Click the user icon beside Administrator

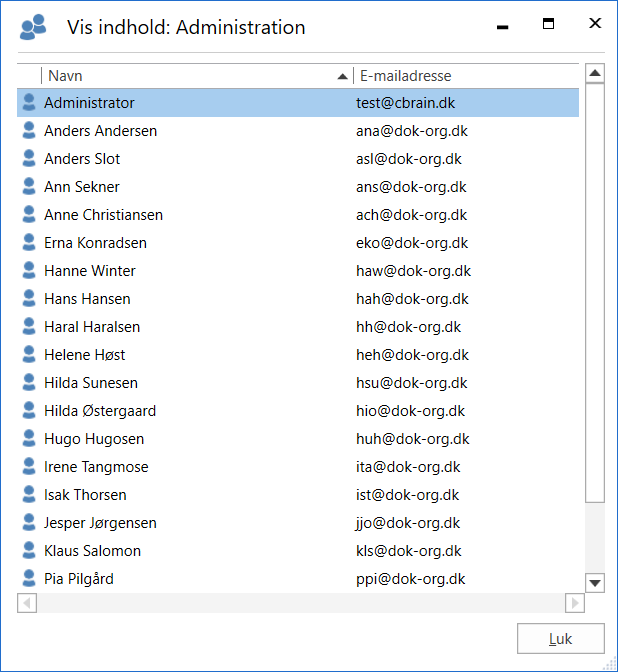point(29,103)
